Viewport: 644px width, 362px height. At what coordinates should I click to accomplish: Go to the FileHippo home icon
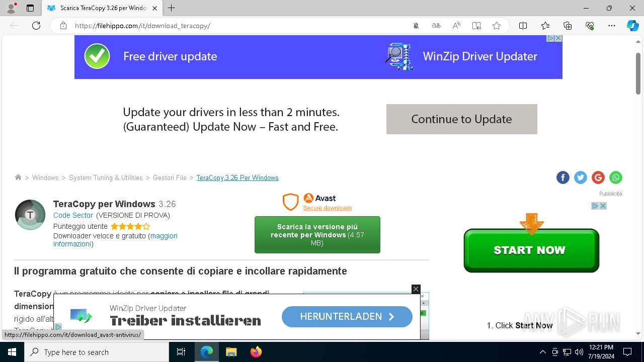pos(18,177)
